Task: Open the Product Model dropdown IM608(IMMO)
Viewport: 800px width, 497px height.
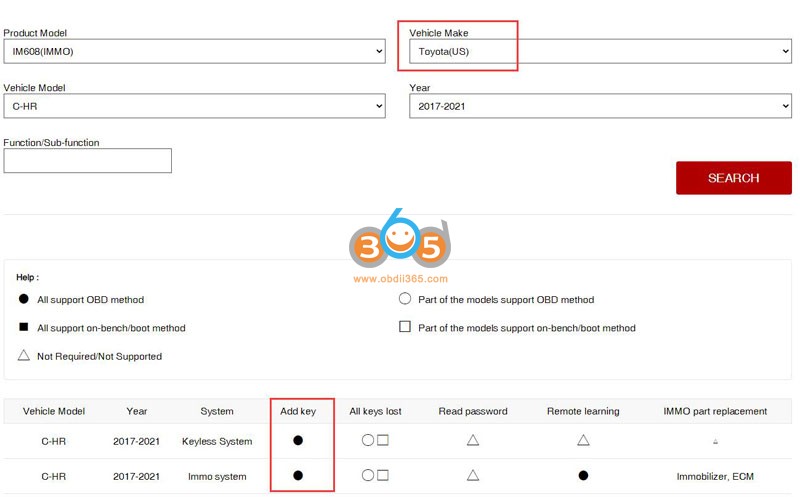Action: click(x=194, y=52)
